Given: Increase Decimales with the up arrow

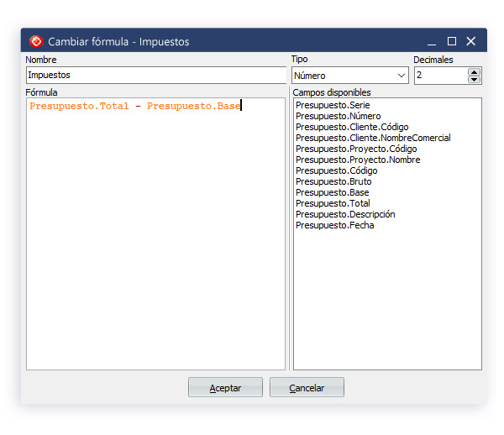Looking at the screenshot, I should coord(475,71).
